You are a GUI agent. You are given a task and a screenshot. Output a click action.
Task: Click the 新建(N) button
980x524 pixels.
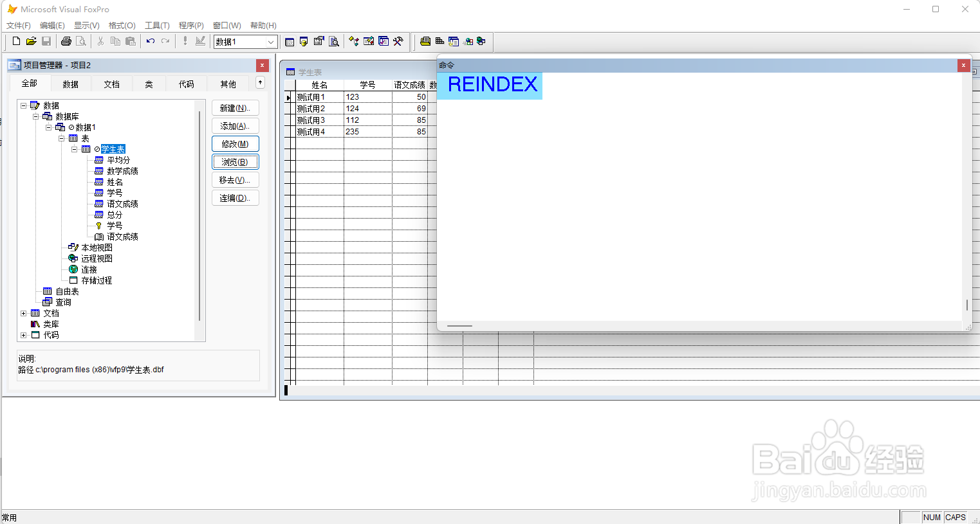236,108
